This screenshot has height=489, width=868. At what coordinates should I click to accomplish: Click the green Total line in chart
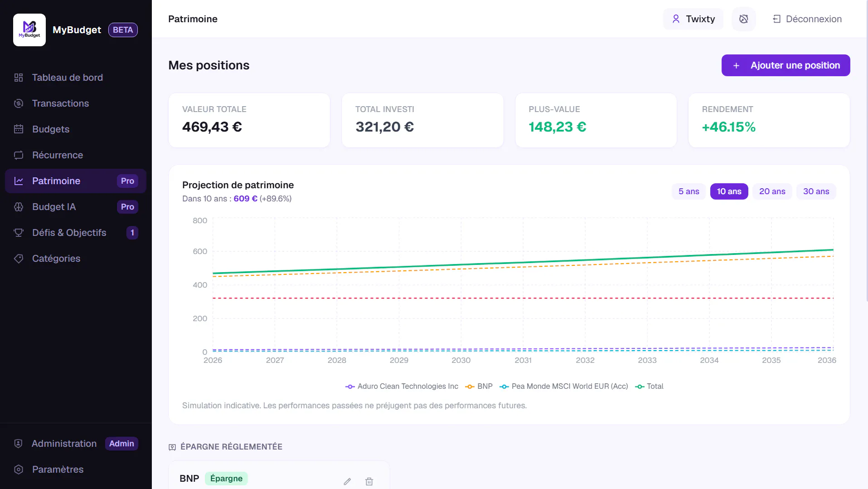click(523, 262)
